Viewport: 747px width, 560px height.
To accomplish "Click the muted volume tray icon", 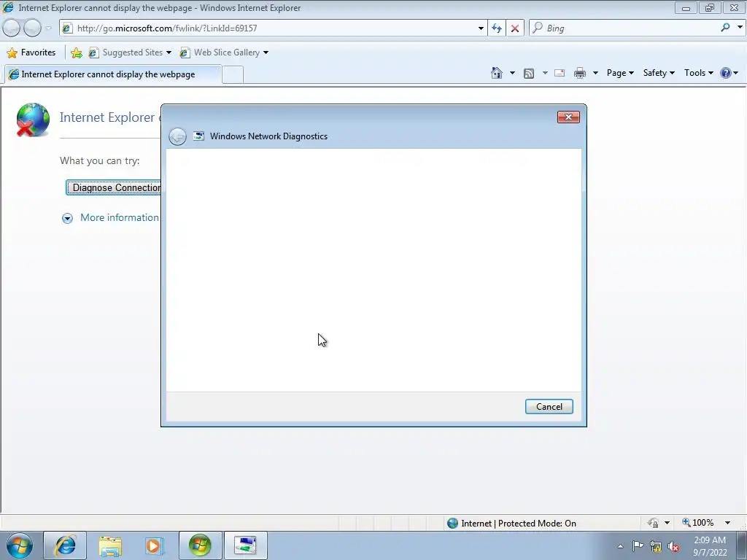I will pyautogui.click(x=673, y=546).
